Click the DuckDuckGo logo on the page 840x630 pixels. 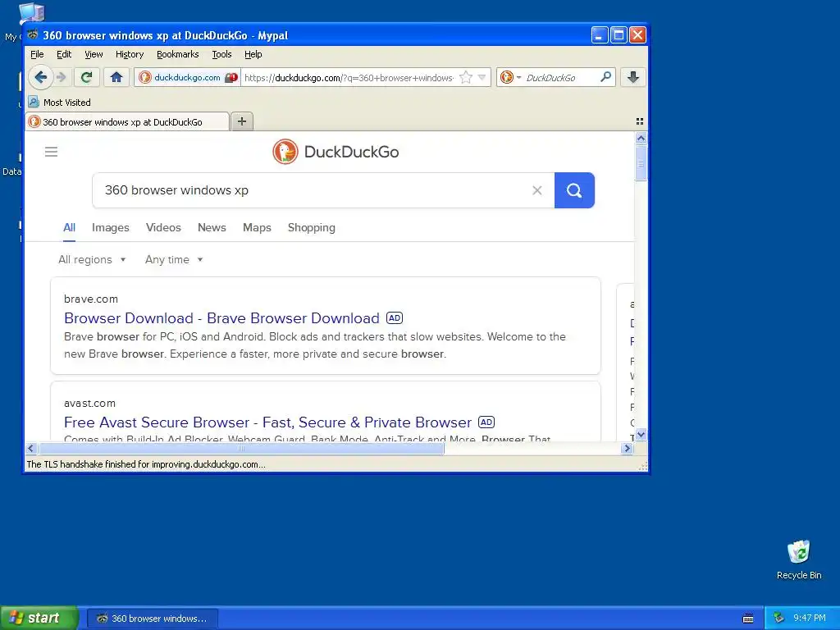pyautogui.click(x=336, y=152)
